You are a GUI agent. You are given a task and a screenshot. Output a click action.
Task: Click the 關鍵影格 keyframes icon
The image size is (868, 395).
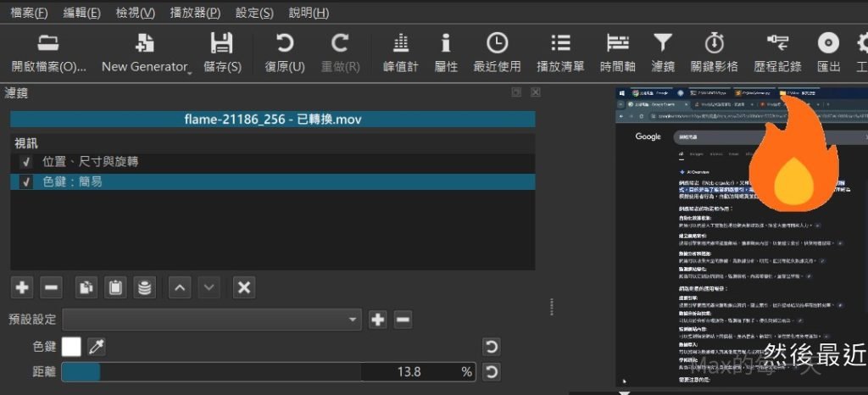pos(714,44)
